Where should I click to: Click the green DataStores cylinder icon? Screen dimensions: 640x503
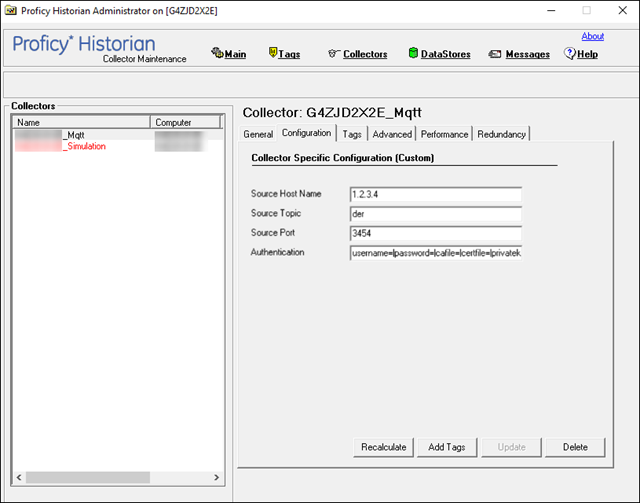[x=413, y=53]
